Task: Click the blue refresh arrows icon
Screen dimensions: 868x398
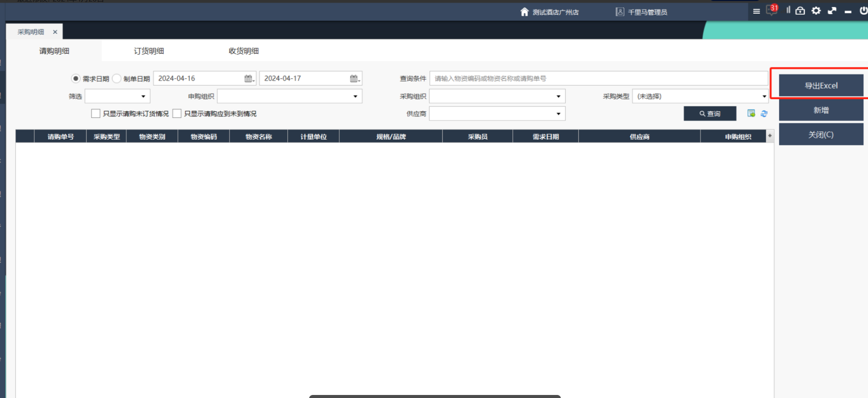Action: pyautogui.click(x=764, y=114)
